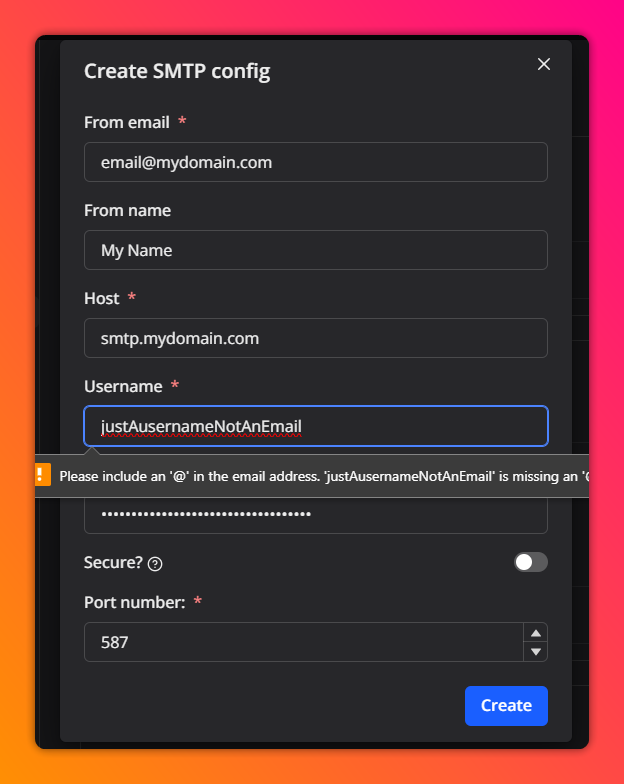Click the validation message about missing '@'
The width and height of the screenshot is (624, 784).
click(x=324, y=476)
